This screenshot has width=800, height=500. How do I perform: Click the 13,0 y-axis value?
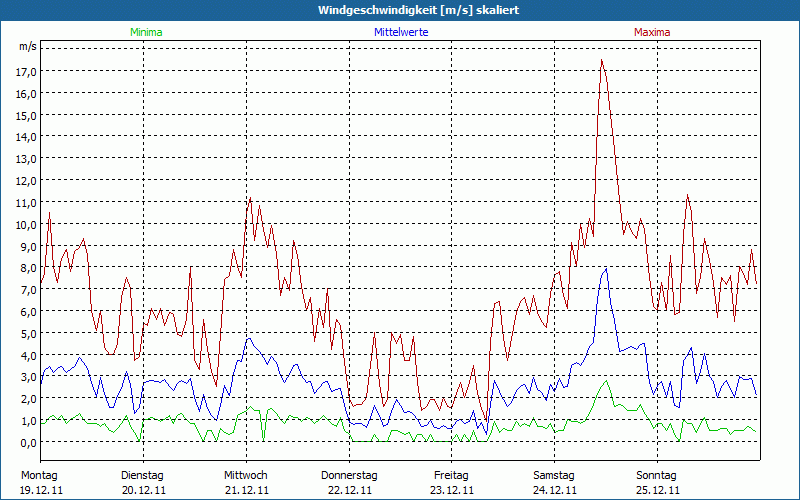pos(26,159)
